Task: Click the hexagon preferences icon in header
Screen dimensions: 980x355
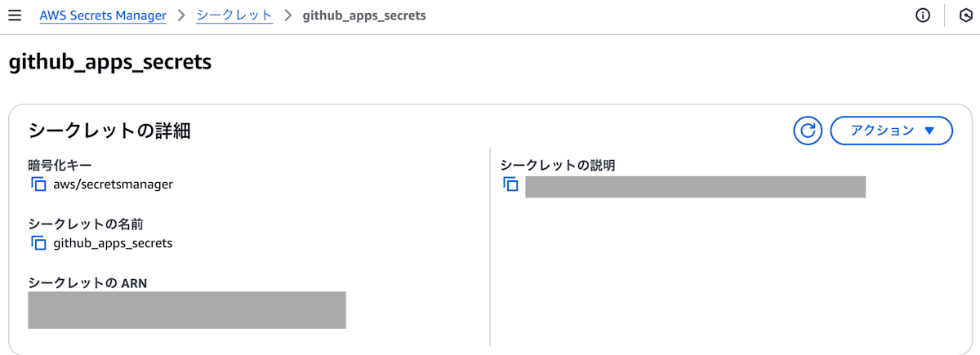Action: pyautogui.click(x=964, y=16)
